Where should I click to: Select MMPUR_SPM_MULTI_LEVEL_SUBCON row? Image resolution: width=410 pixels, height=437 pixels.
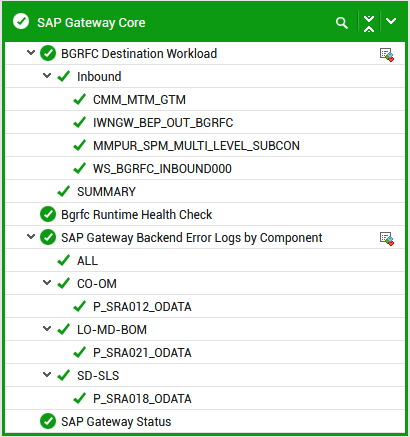205,145
